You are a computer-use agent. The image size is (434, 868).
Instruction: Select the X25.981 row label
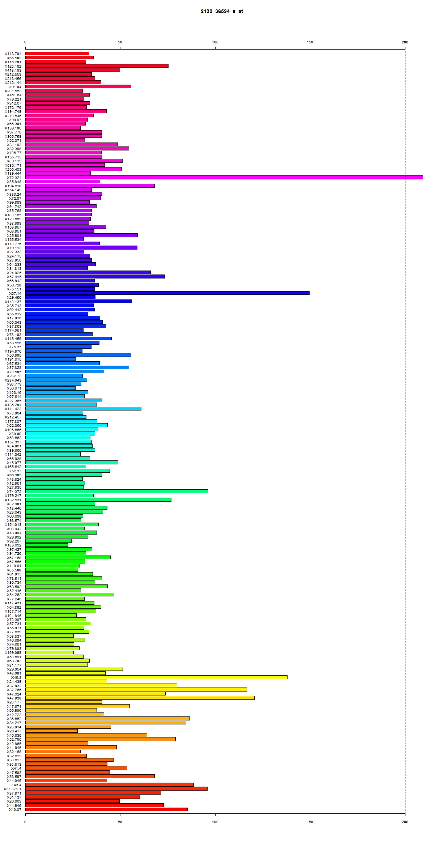coord(14,235)
